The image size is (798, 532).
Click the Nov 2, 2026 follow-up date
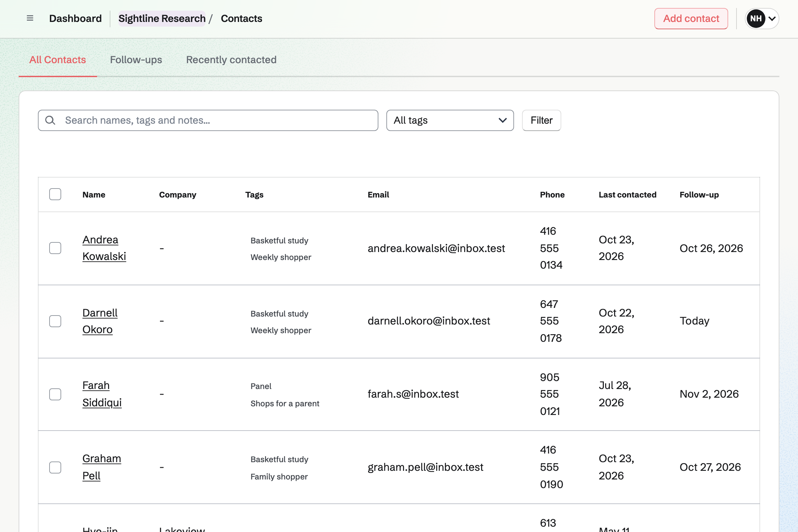[x=709, y=394]
